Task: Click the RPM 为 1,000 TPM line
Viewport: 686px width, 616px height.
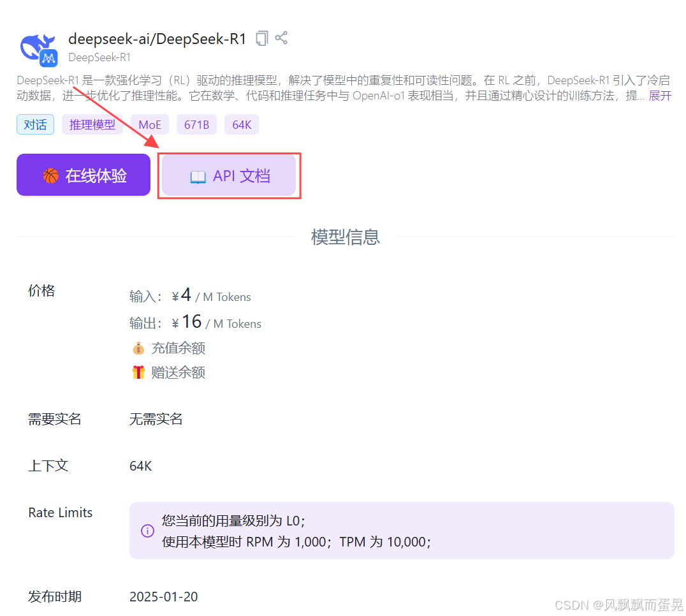Action: pyautogui.click(x=296, y=542)
